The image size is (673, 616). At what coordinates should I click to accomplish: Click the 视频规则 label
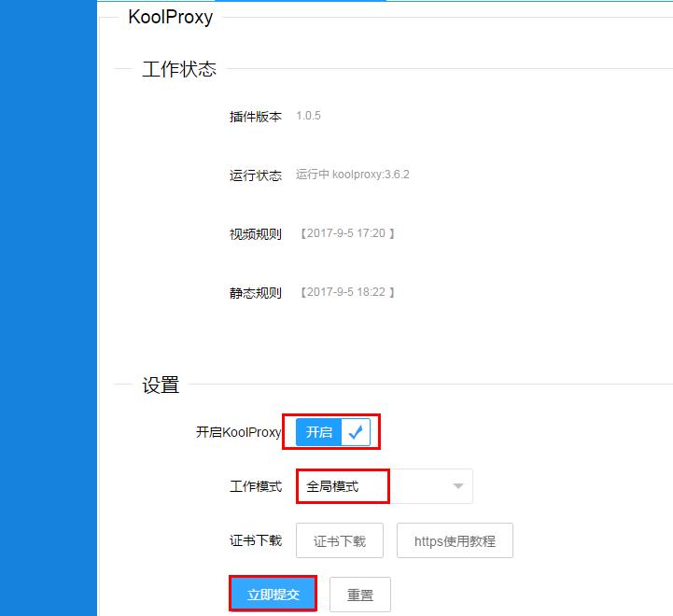[x=256, y=234]
